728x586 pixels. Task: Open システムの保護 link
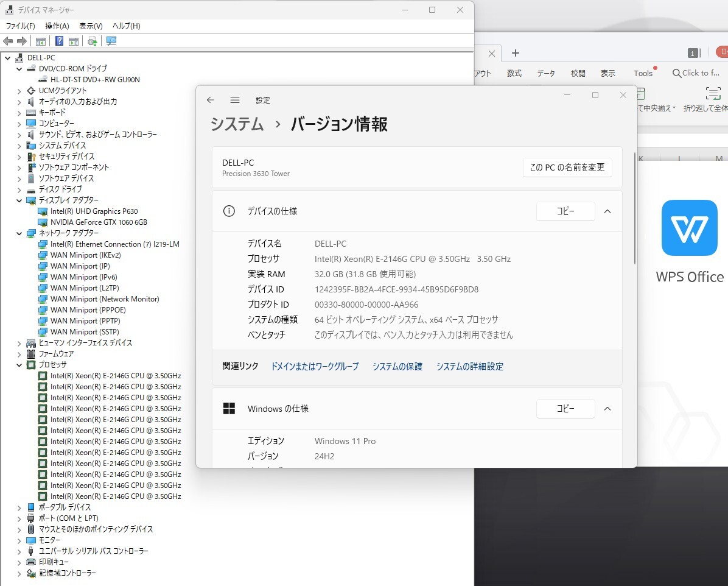click(x=397, y=366)
